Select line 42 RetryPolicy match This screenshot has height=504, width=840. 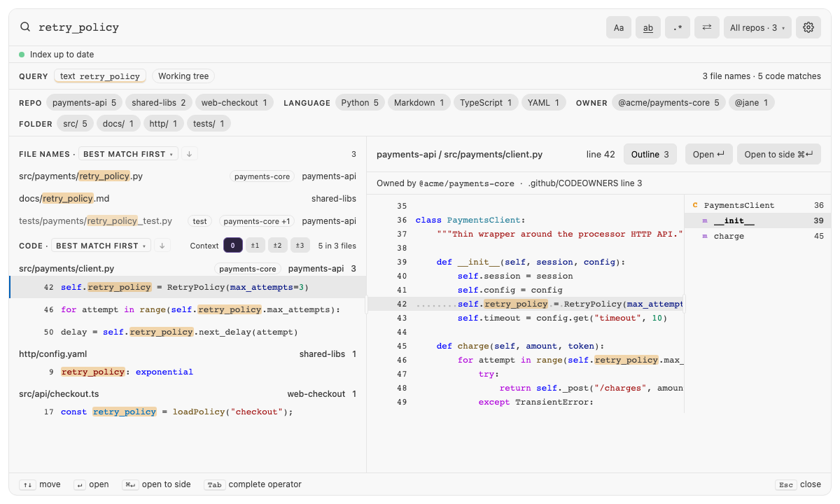tap(188, 287)
